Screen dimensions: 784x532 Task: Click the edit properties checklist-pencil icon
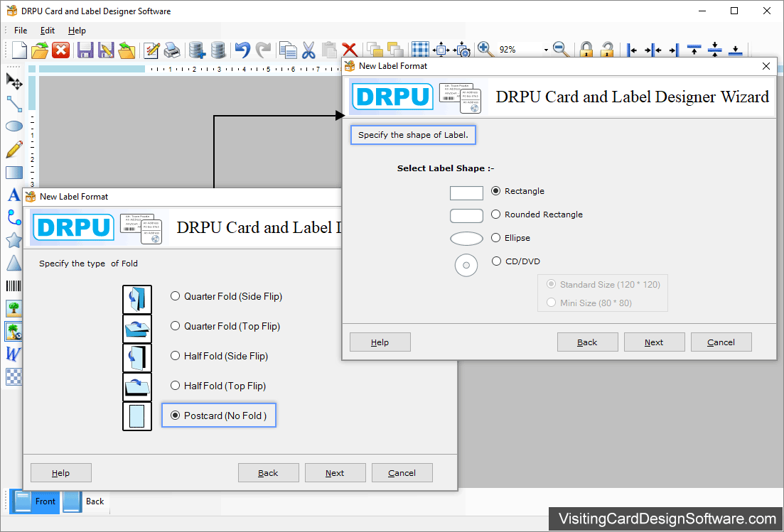coord(151,50)
